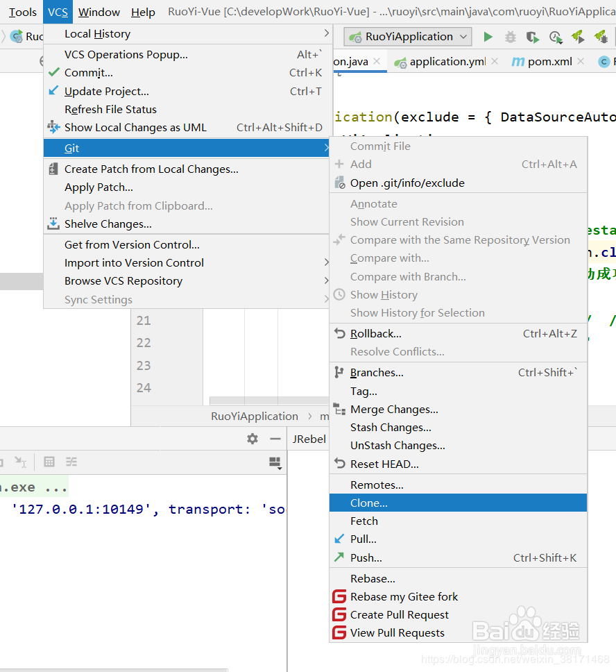Expand Browse VCS Repository submenu
The height and width of the screenshot is (672, 616).
pyautogui.click(x=188, y=280)
